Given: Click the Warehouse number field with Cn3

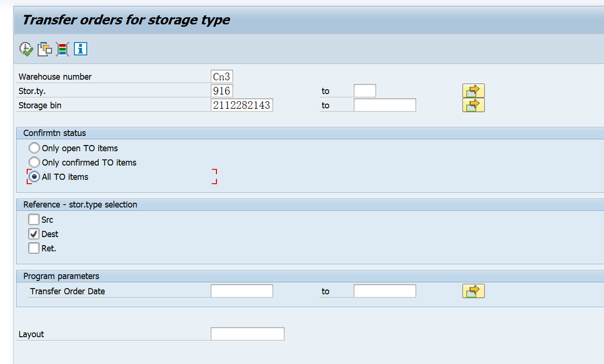Looking at the screenshot, I should tap(222, 77).
